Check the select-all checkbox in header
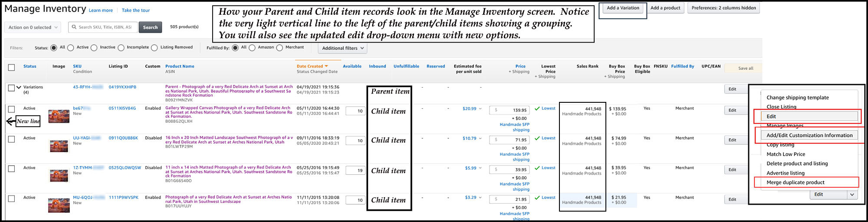Viewport: 868px width, 222px height. (x=12, y=67)
